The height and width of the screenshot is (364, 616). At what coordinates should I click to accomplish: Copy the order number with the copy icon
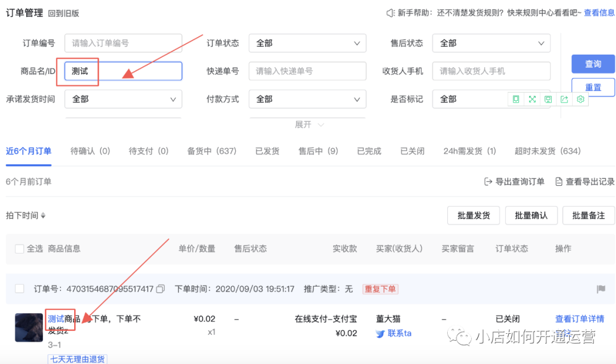[x=160, y=289]
